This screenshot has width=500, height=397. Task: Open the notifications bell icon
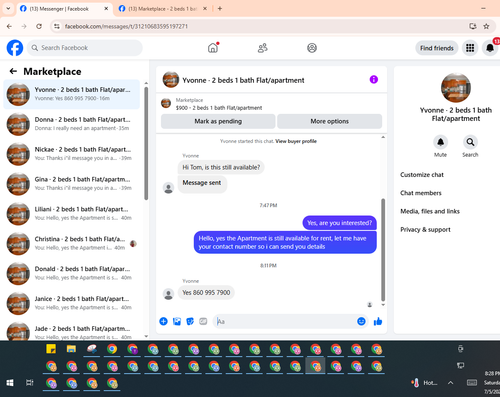click(x=490, y=48)
